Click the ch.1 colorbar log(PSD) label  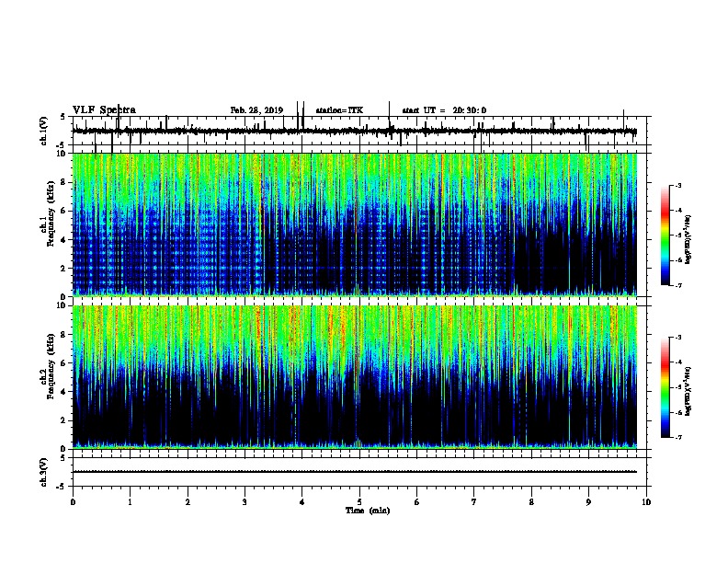coord(688,240)
